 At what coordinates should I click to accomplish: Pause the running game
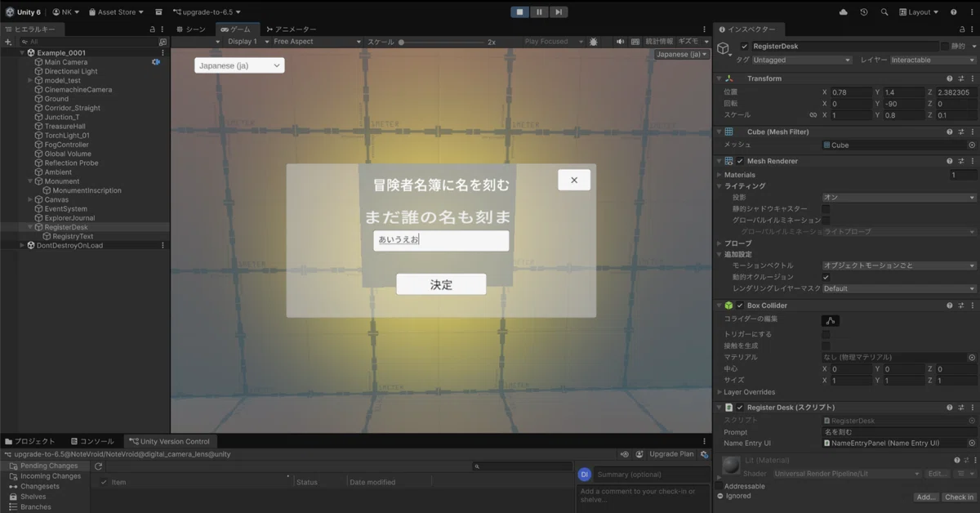pyautogui.click(x=539, y=12)
